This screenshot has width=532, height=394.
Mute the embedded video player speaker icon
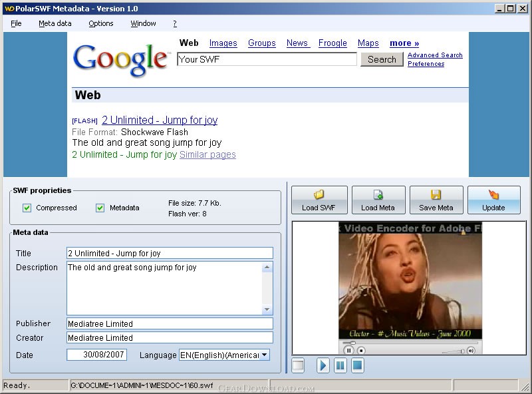tap(471, 351)
